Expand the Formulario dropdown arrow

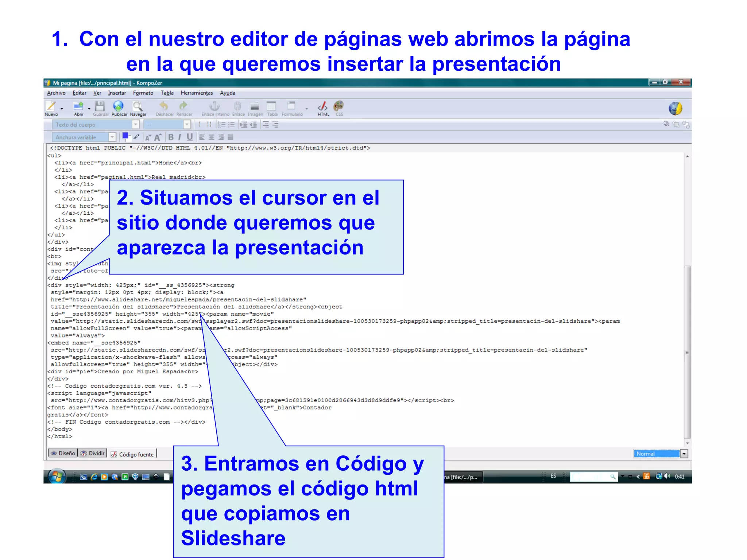(306, 109)
